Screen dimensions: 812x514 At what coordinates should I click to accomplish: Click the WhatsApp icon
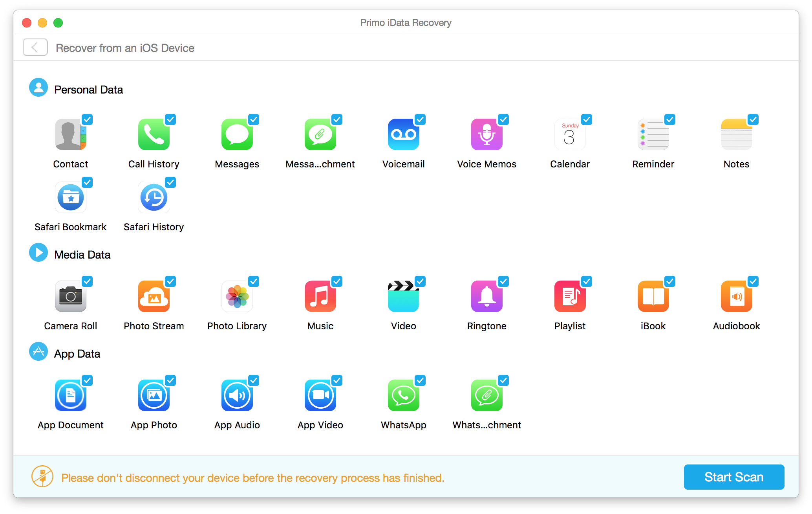click(x=404, y=395)
